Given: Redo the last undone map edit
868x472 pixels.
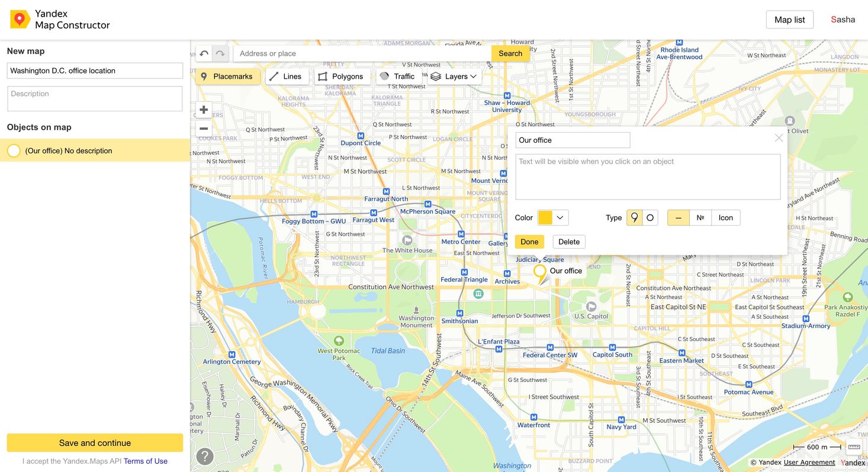Looking at the screenshot, I should point(220,53).
